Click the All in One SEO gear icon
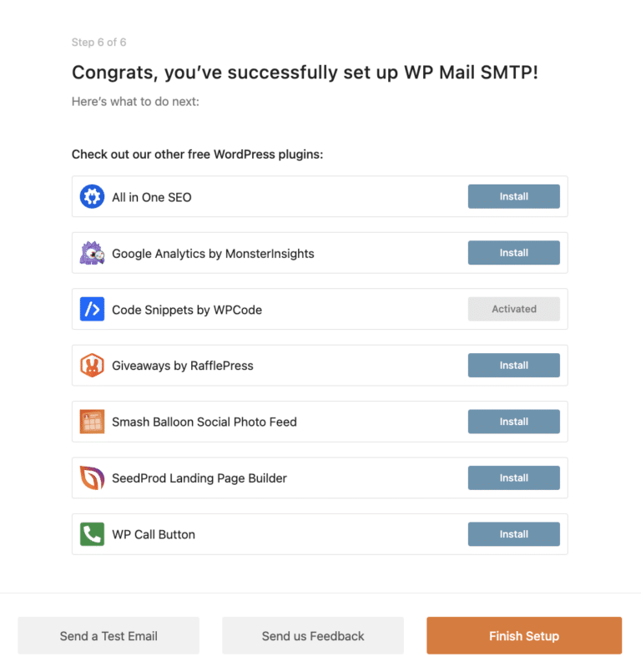This screenshot has height=672, width=641. click(92, 196)
